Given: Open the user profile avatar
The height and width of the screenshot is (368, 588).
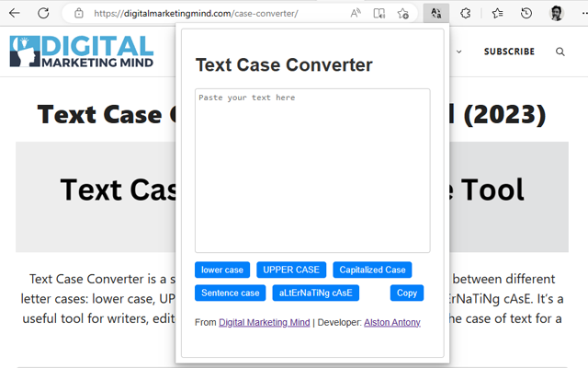Looking at the screenshot, I should 556,14.
